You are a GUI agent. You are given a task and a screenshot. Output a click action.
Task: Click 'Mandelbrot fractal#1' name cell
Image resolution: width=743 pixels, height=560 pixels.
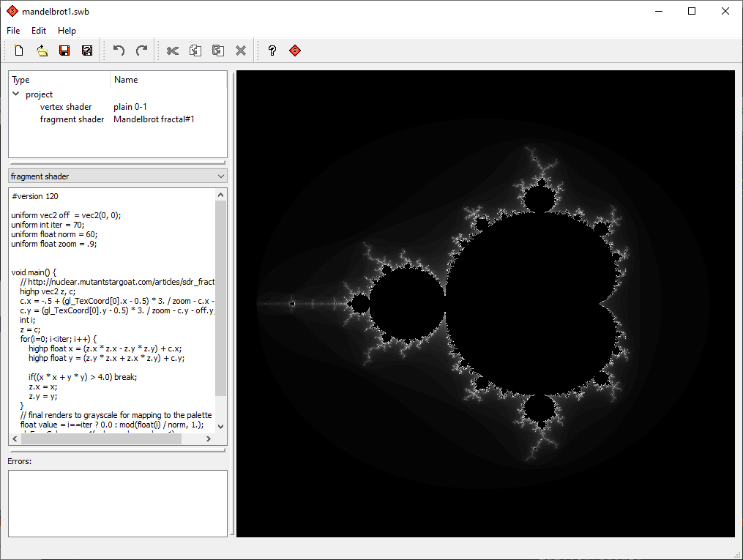coord(154,119)
